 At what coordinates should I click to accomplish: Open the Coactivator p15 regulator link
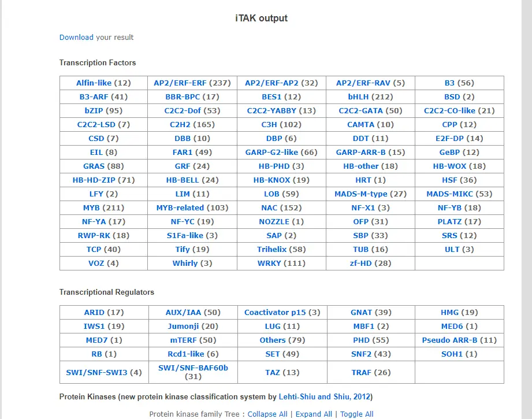(x=275, y=312)
